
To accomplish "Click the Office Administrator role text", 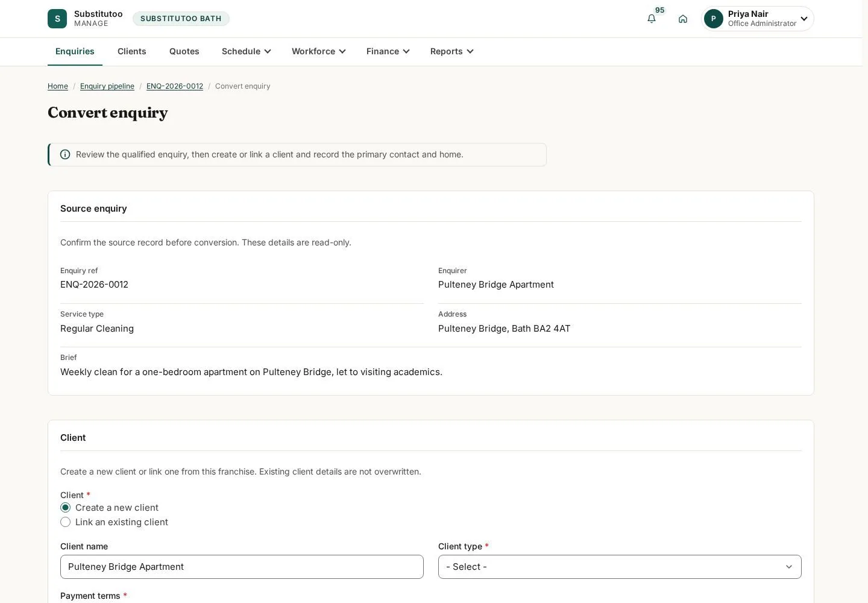I will point(762,24).
